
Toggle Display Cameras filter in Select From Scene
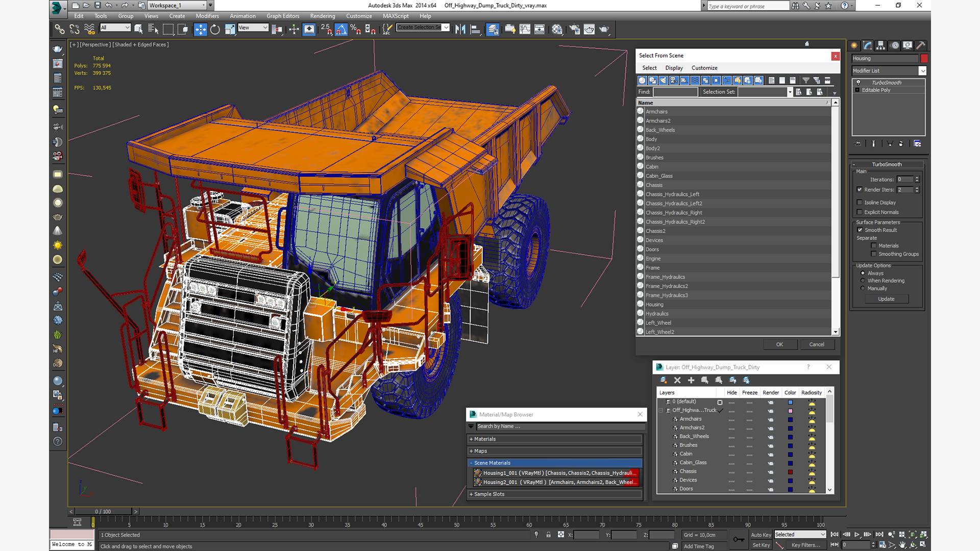[x=674, y=80]
